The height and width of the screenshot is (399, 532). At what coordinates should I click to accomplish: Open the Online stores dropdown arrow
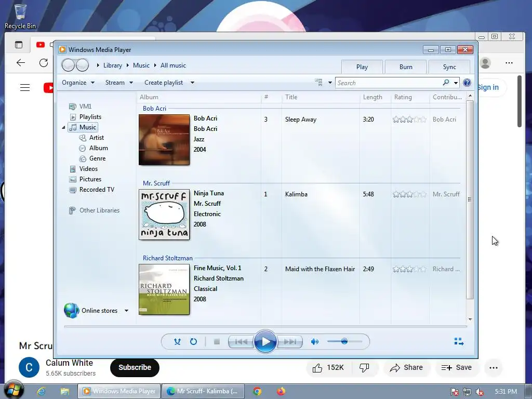point(126,311)
